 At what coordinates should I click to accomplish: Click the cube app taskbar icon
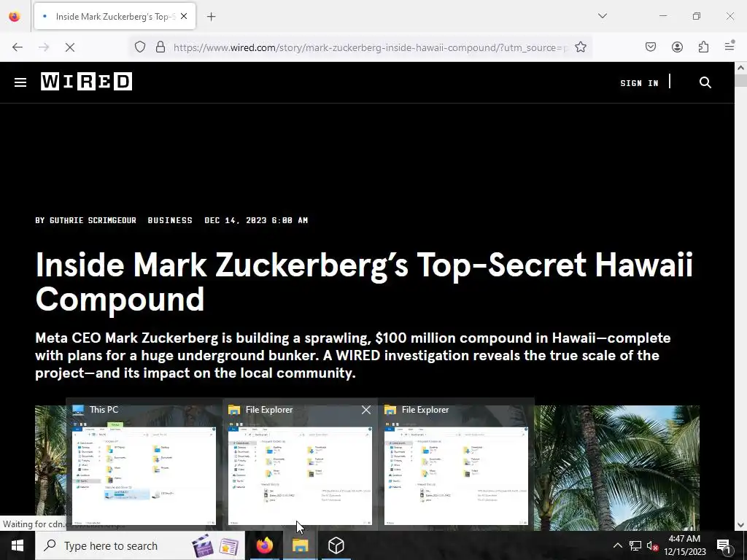tap(336, 545)
